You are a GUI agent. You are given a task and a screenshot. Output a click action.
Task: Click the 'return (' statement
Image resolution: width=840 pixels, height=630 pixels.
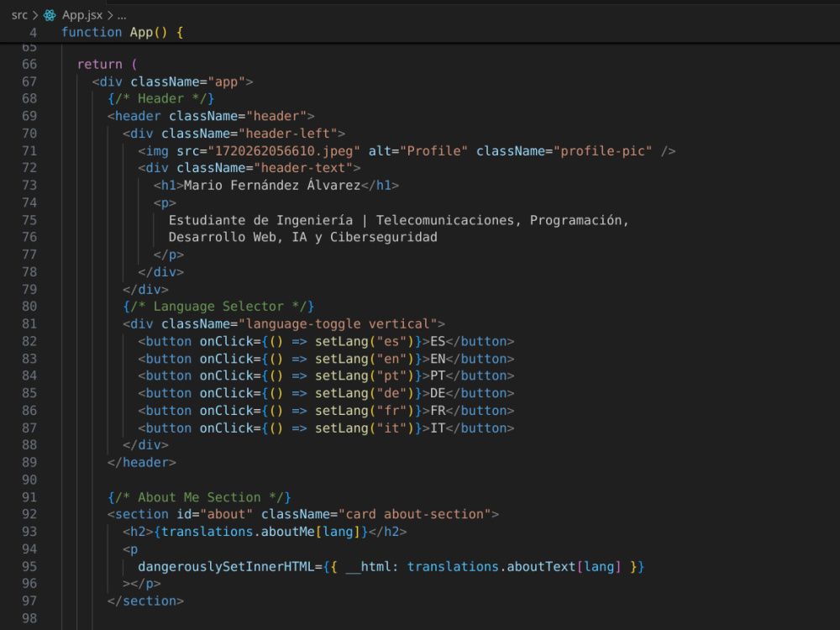pos(108,65)
